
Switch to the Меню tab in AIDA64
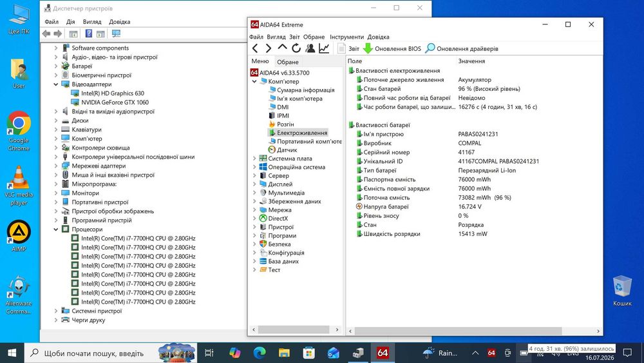pyautogui.click(x=260, y=61)
